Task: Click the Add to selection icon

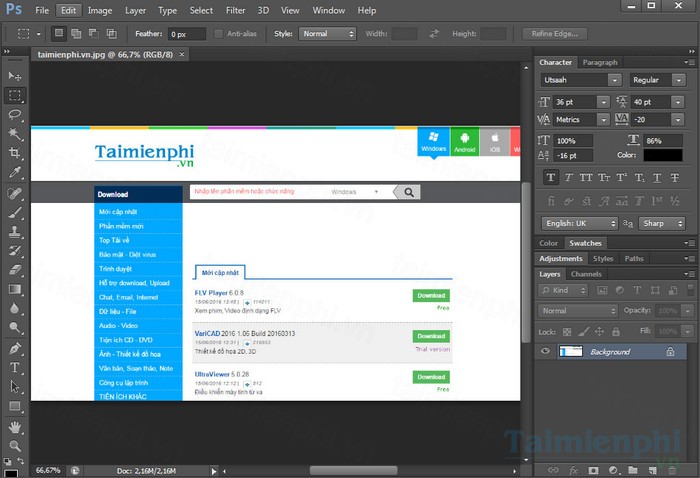Action: (x=76, y=33)
